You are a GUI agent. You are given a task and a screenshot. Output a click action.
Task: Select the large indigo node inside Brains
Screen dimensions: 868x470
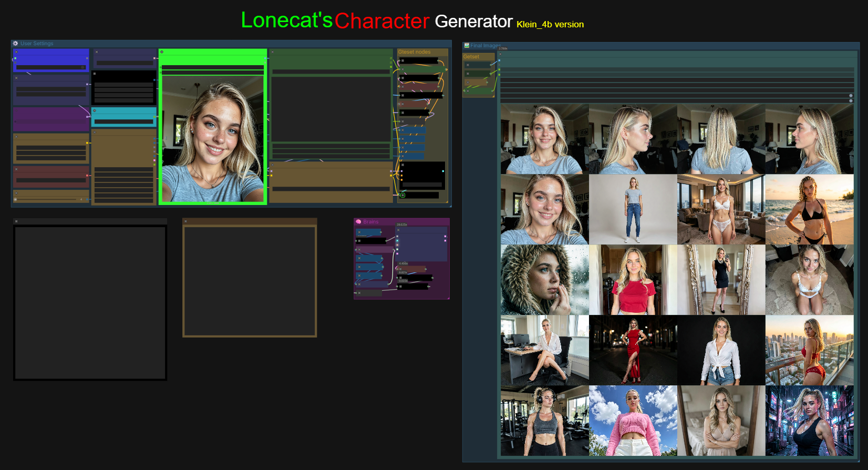[x=421, y=244]
